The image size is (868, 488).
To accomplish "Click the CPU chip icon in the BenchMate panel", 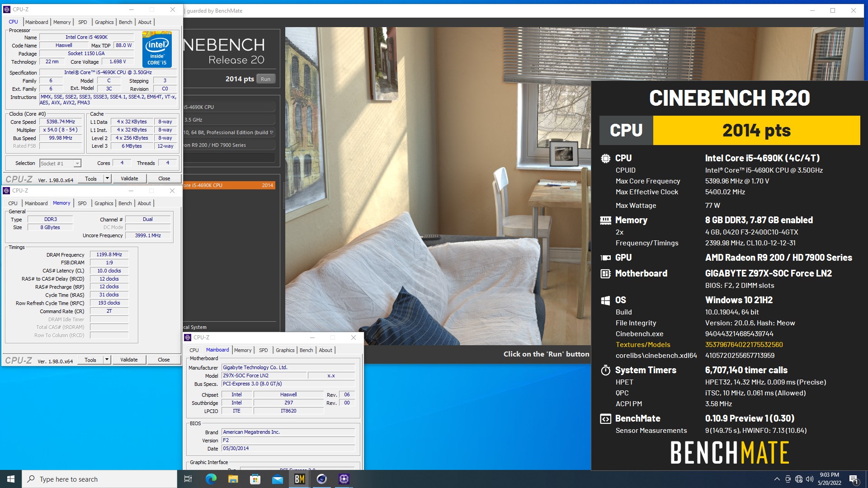I will (x=605, y=158).
